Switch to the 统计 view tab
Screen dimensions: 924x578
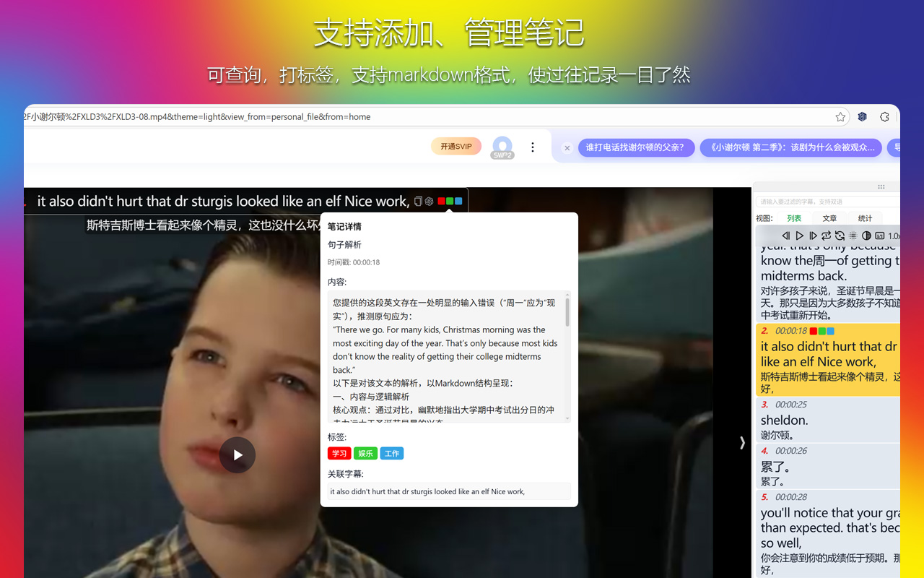pos(866,218)
